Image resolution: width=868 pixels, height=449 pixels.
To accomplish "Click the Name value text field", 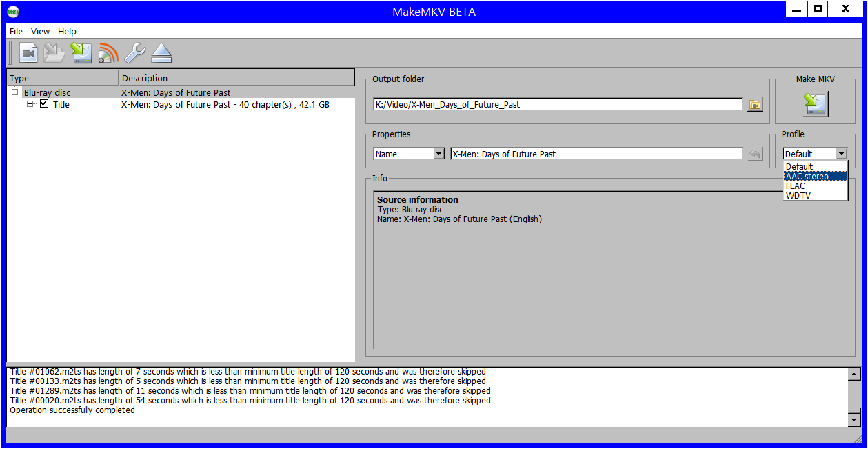I will coord(596,154).
